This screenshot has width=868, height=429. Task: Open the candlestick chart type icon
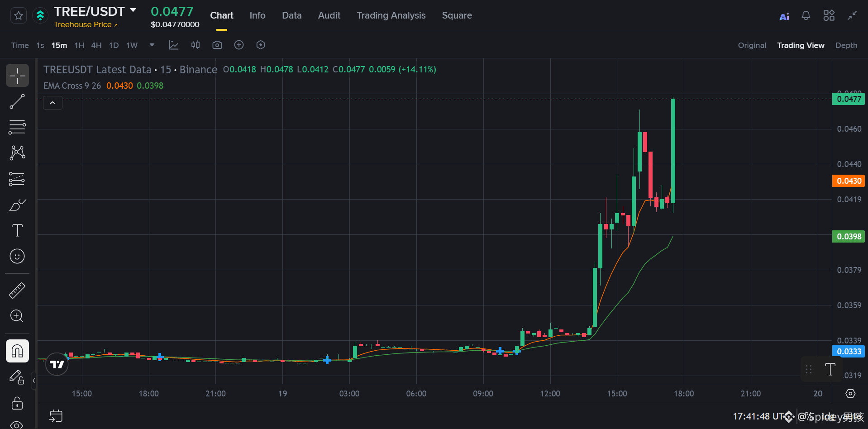196,45
